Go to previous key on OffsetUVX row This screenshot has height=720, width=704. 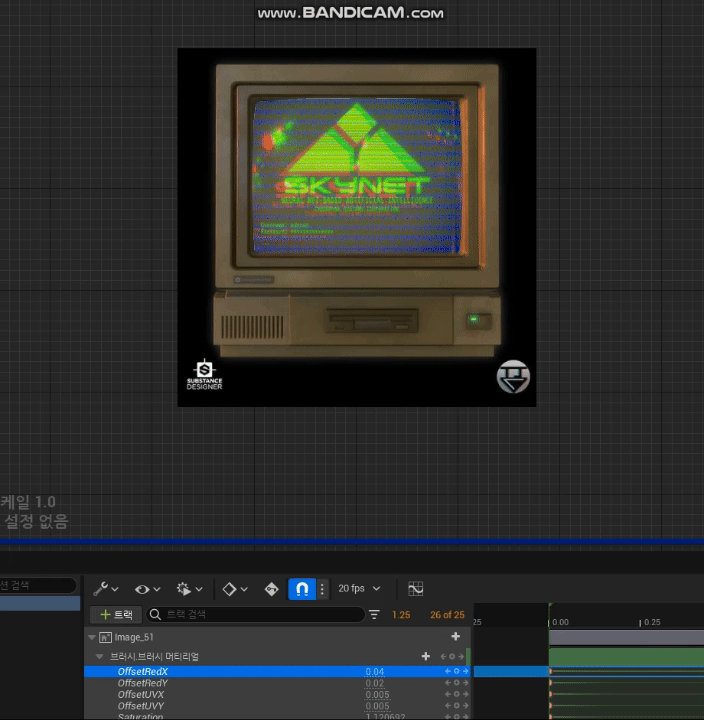click(x=448, y=694)
